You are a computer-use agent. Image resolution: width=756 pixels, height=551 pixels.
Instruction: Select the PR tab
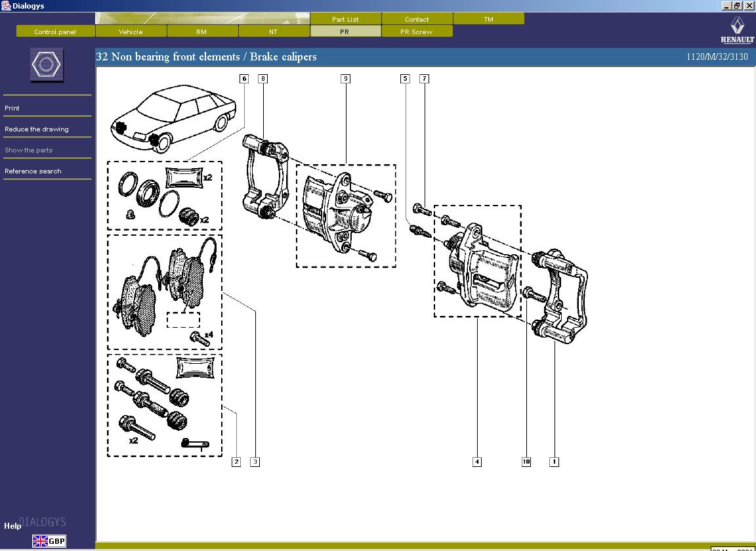345,32
